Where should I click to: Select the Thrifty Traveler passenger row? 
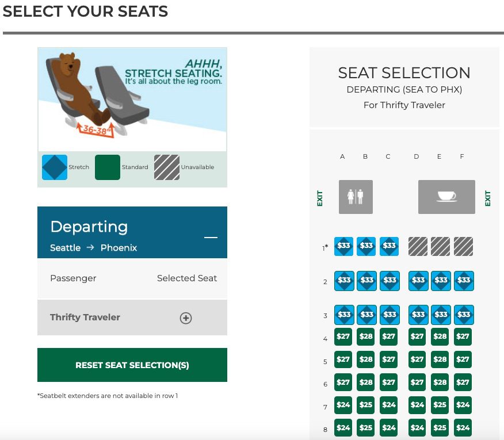click(85, 317)
